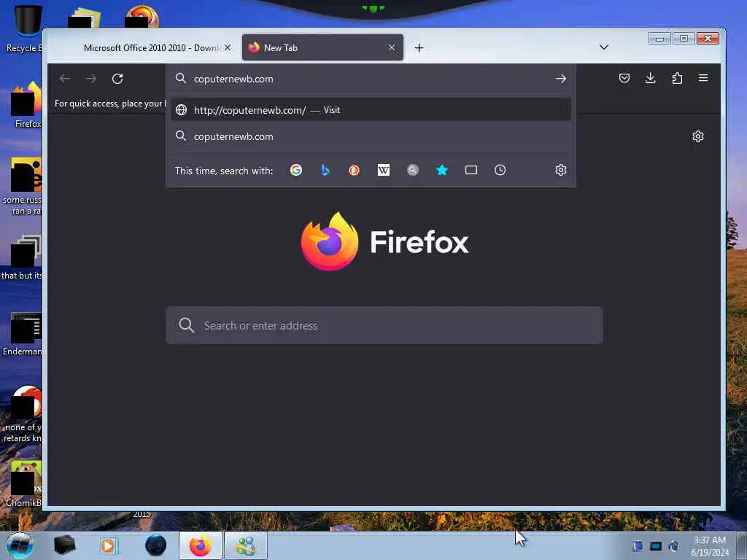Search this time with Wikipedia
The image size is (747, 560).
[x=384, y=170]
